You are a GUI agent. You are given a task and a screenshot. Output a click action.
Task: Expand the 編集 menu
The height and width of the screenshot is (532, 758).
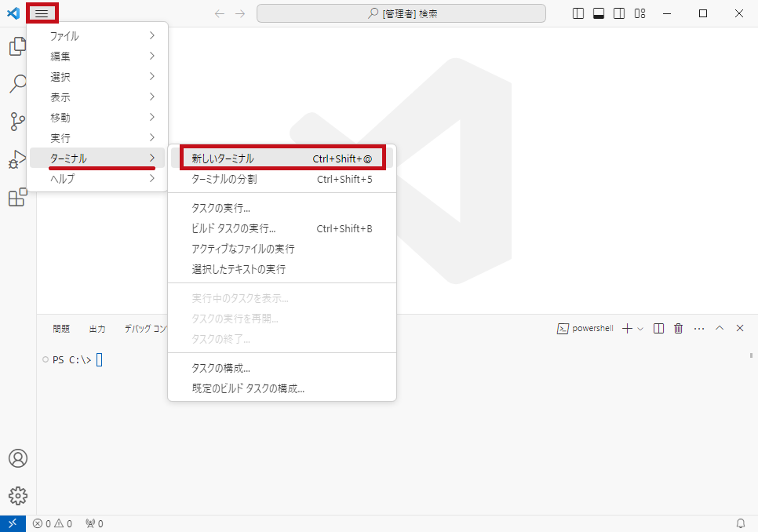tap(97, 56)
